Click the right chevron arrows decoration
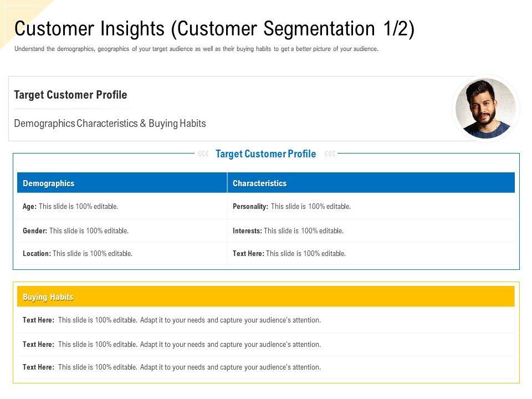 click(330, 154)
